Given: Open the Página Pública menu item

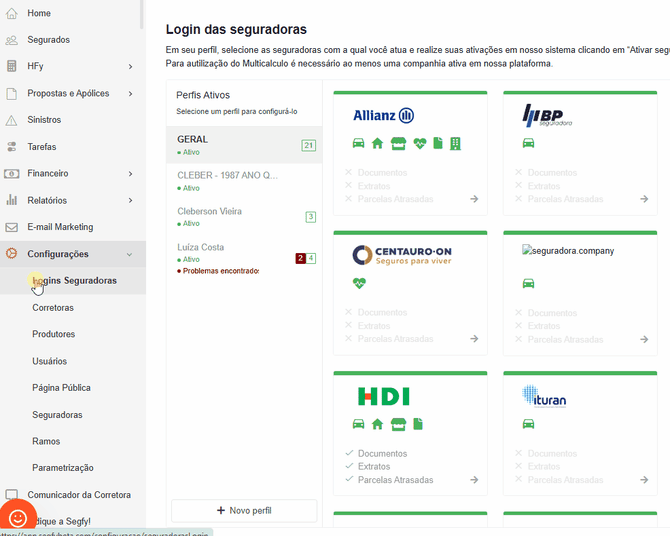Looking at the screenshot, I should tap(61, 388).
